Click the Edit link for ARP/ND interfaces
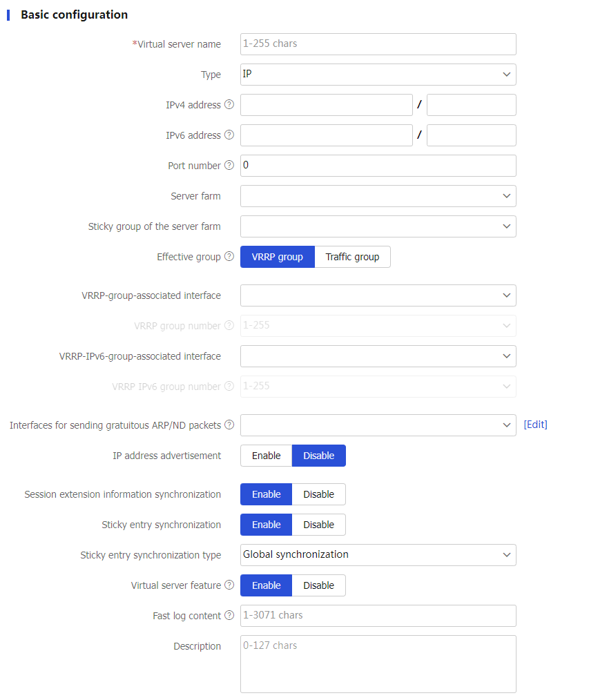The width and height of the screenshot is (589, 700). 535,425
